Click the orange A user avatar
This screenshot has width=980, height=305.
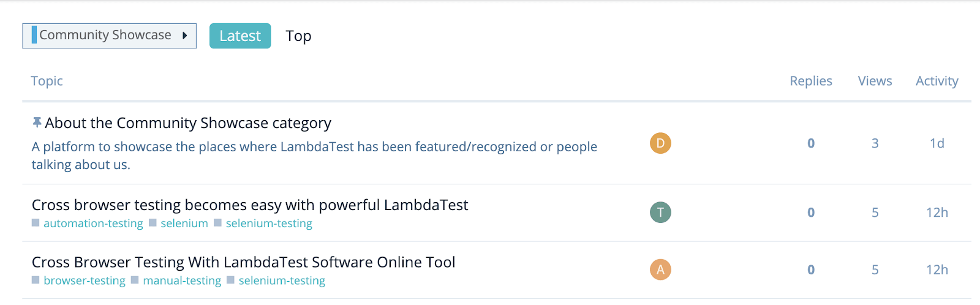(x=660, y=269)
